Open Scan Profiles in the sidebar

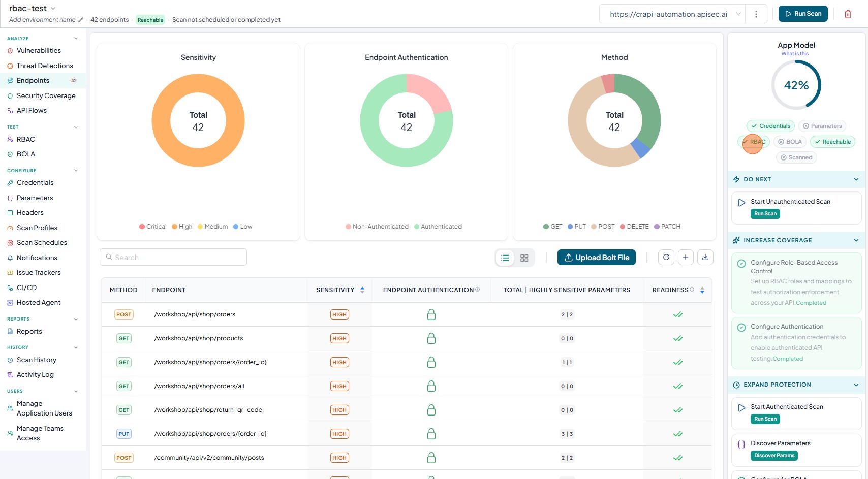[37, 228]
